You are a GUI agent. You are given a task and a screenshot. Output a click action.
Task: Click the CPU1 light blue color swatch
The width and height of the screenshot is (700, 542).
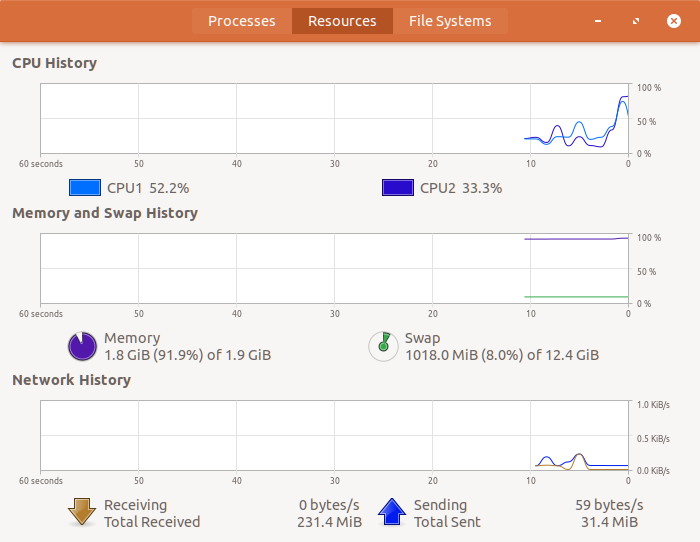point(85,187)
